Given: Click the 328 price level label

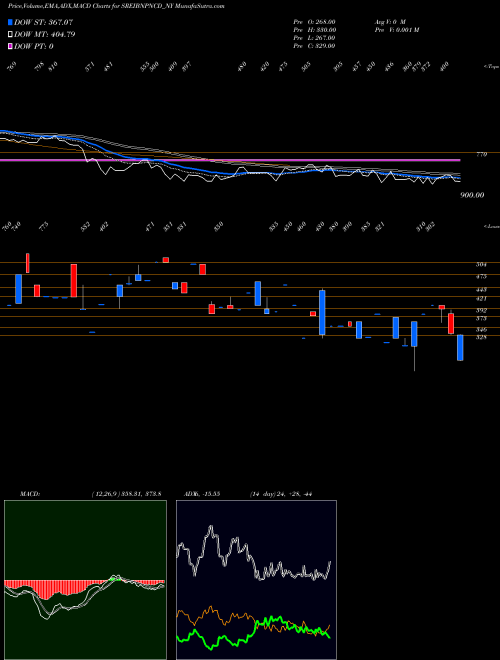Looking at the screenshot, I should 481,337.
